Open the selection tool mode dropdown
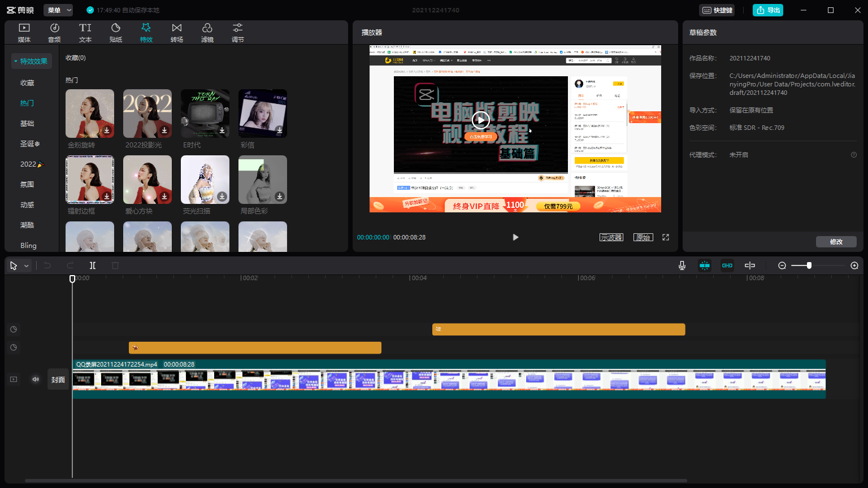868x488 pixels. [x=26, y=266]
